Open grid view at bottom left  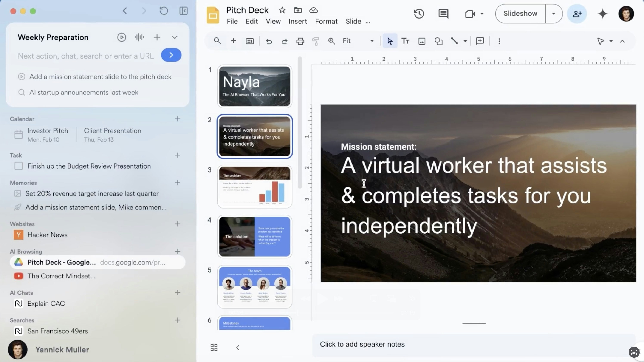point(214,347)
